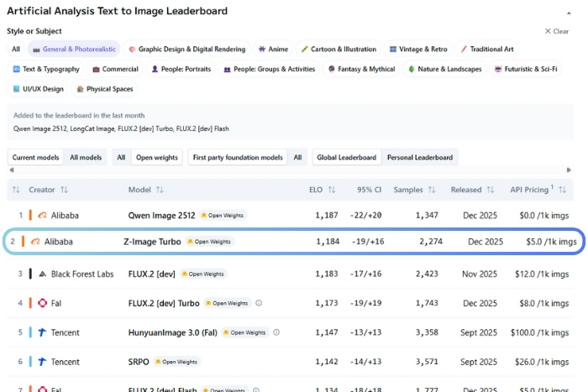588x392 pixels.
Task: Select All next to First party foundation models
Action: 297,158
